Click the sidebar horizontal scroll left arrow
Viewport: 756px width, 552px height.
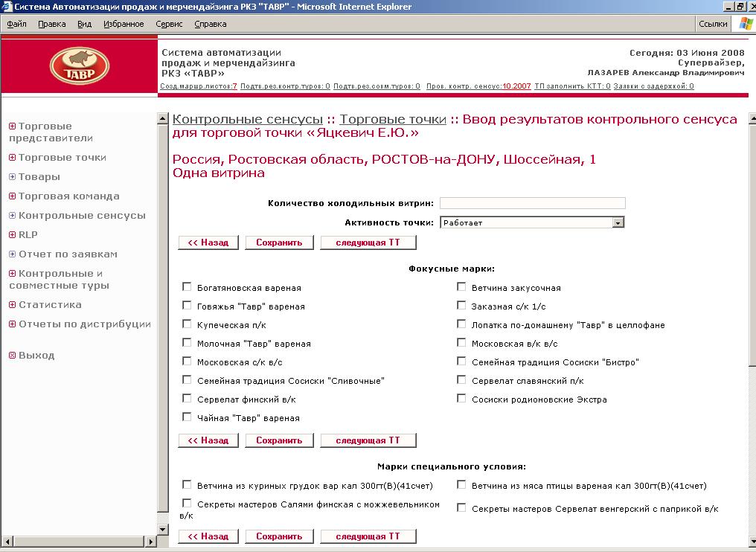point(7,542)
